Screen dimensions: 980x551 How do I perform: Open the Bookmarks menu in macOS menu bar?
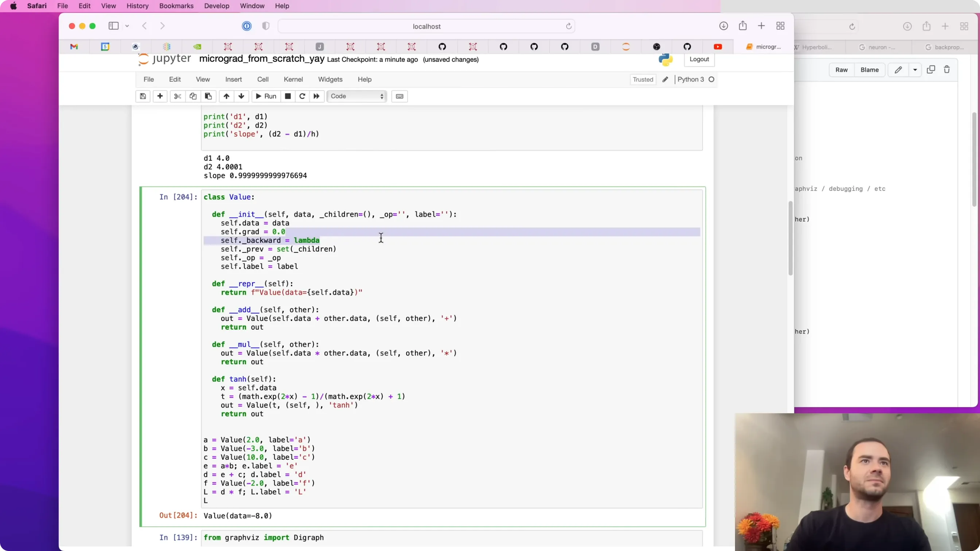click(x=176, y=6)
